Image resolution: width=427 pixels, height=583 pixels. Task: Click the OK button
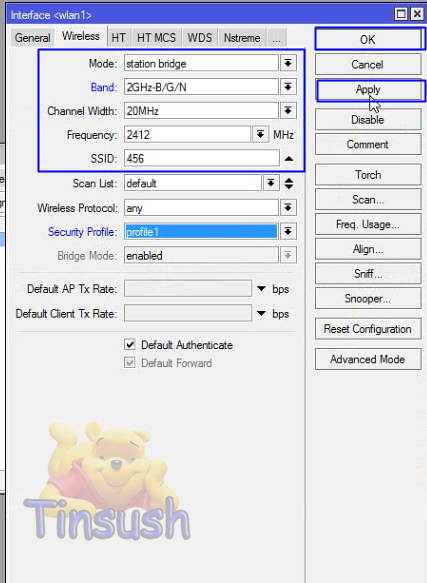click(368, 39)
